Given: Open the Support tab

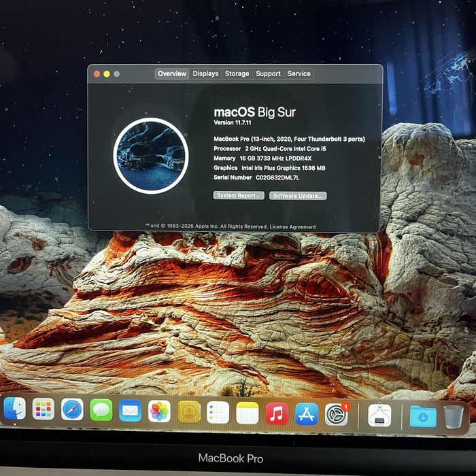Looking at the screenshot, I should pyautogui.click(x=268, y=73).
